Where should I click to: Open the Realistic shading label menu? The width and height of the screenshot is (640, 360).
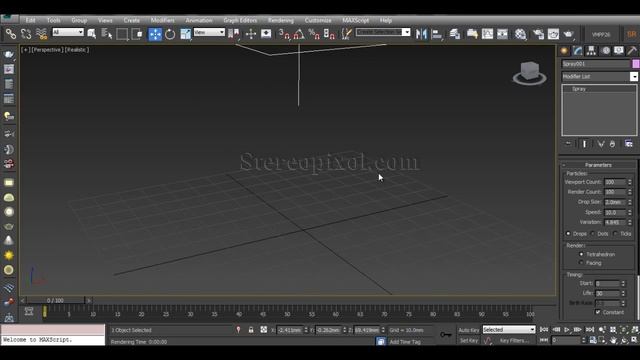coord(76,50)
